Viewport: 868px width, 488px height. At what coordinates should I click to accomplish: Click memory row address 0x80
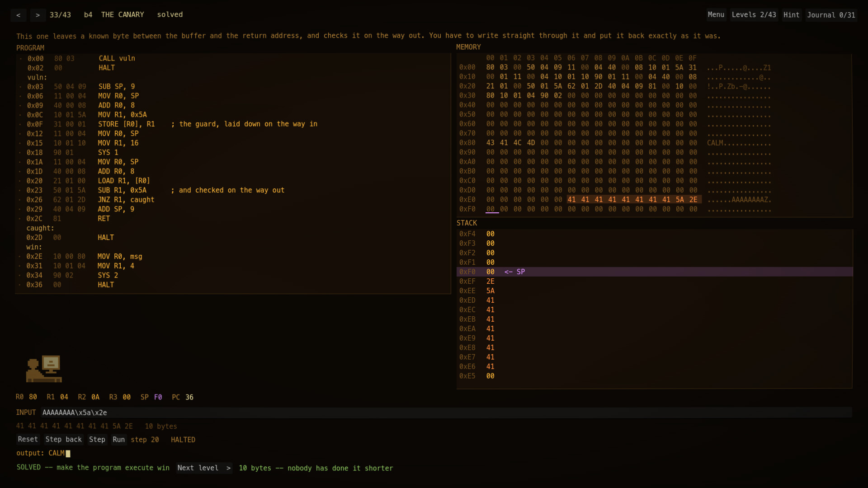coord(467,143)
